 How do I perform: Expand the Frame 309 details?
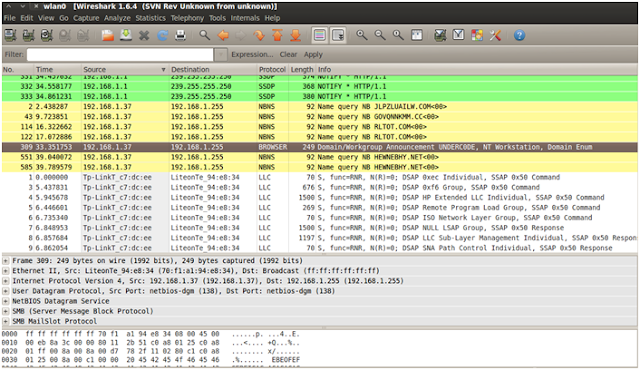[6, 261]
